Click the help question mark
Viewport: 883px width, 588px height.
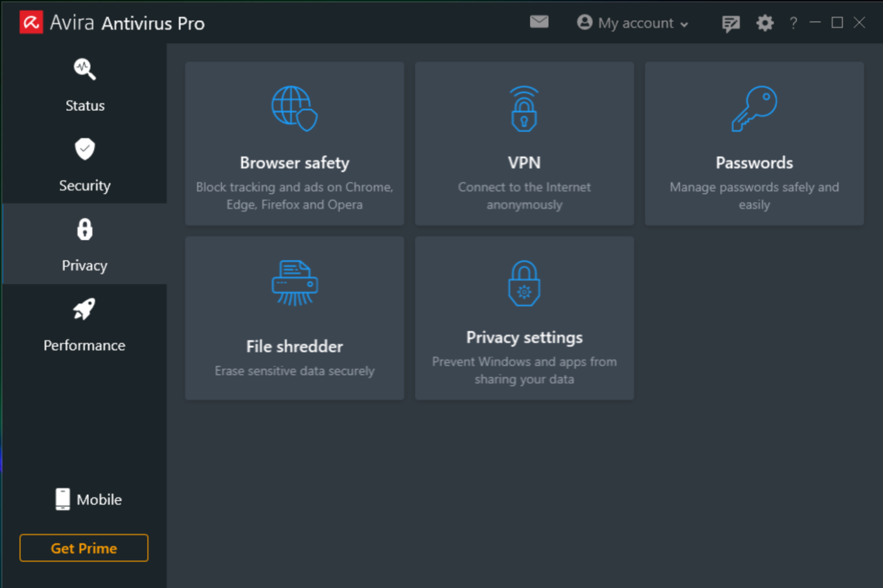793,23
